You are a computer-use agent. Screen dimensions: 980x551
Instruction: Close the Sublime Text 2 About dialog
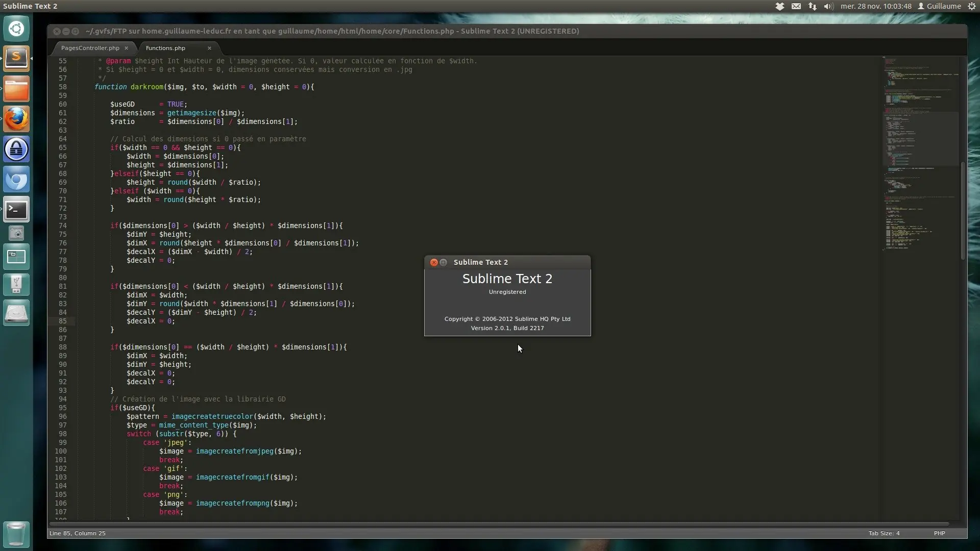[434, 262]
